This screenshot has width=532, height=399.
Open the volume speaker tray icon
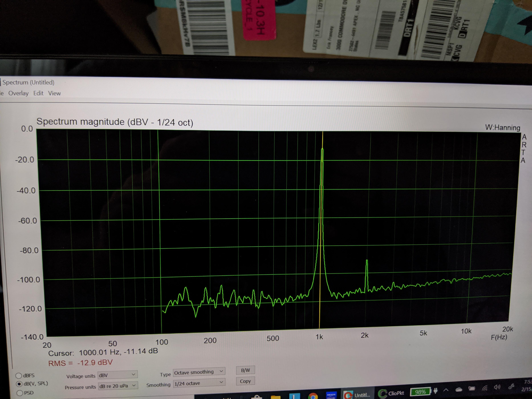pos(497,387)
